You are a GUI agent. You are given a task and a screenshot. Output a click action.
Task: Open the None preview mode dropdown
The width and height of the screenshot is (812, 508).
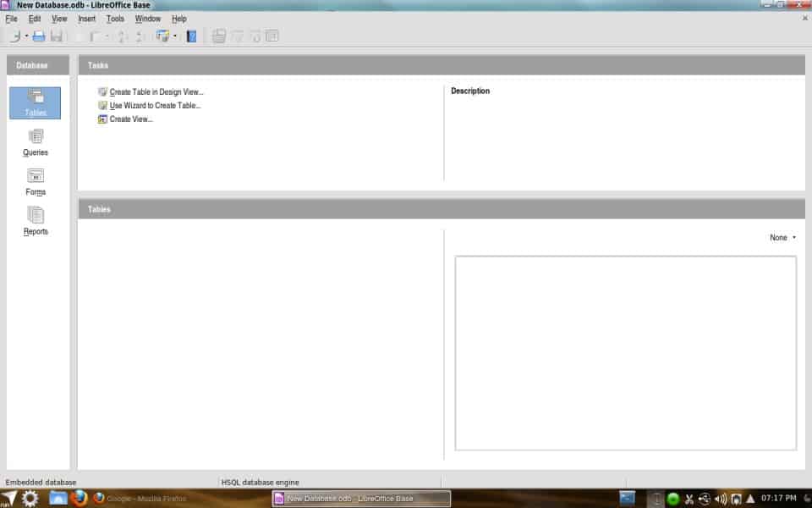tap(782, 237)
